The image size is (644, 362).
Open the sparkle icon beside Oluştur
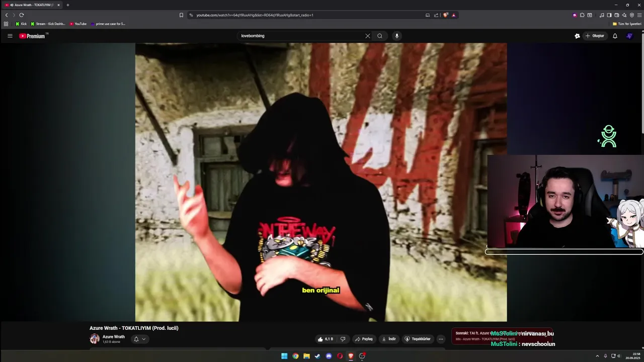click(x=577, y=36)
